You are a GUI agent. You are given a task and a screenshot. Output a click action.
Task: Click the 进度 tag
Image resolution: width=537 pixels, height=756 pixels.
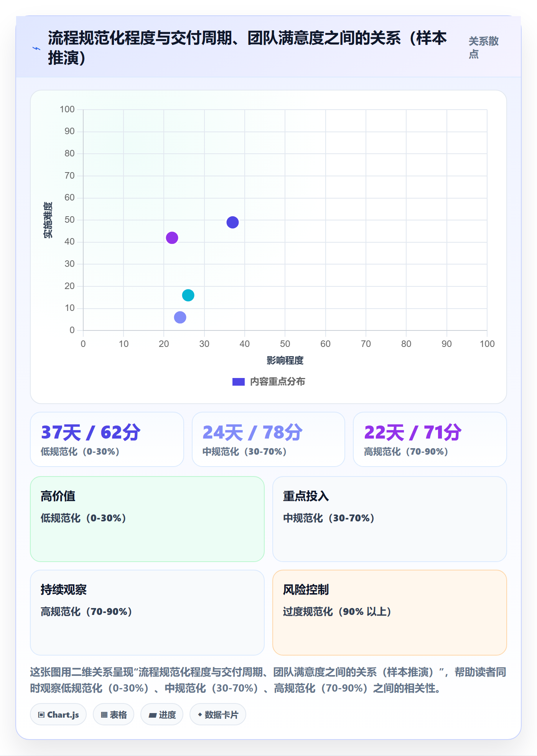coord(162,715)
